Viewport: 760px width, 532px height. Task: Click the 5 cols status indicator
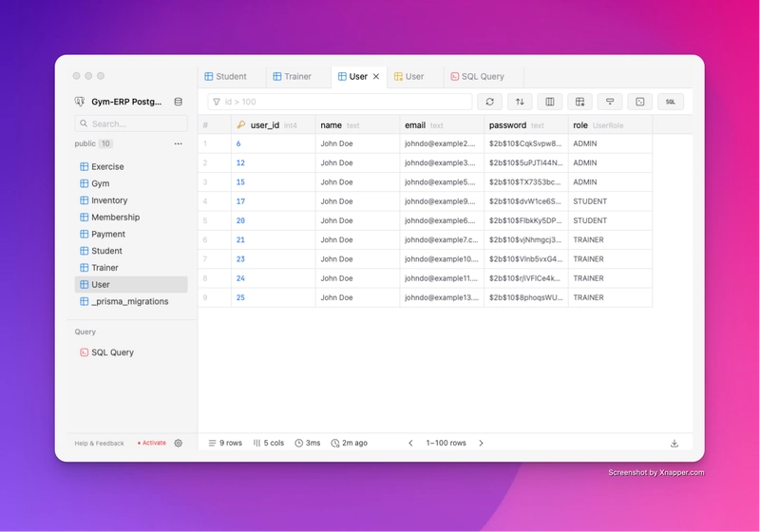tap(269, 443)
